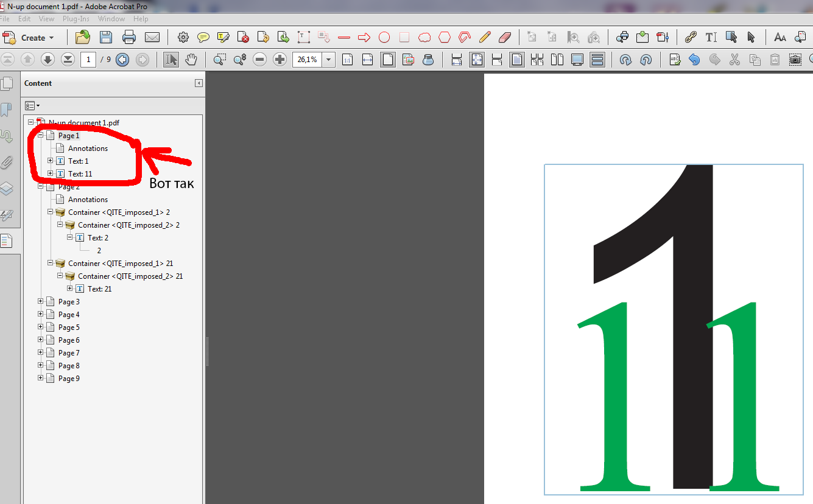This screenshot has height=504, width=813.
Task: Select the Marquee Zoom tool
Action: coord(220,60)
